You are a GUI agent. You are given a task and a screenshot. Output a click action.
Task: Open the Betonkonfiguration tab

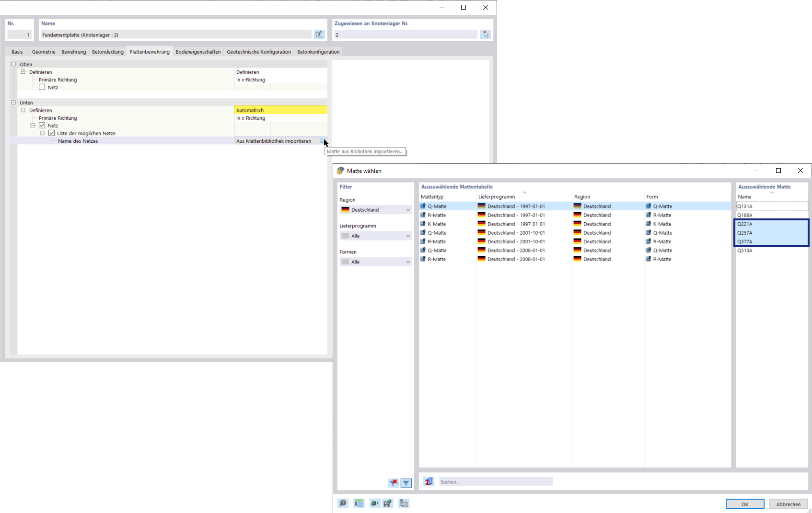click(318, 52)
